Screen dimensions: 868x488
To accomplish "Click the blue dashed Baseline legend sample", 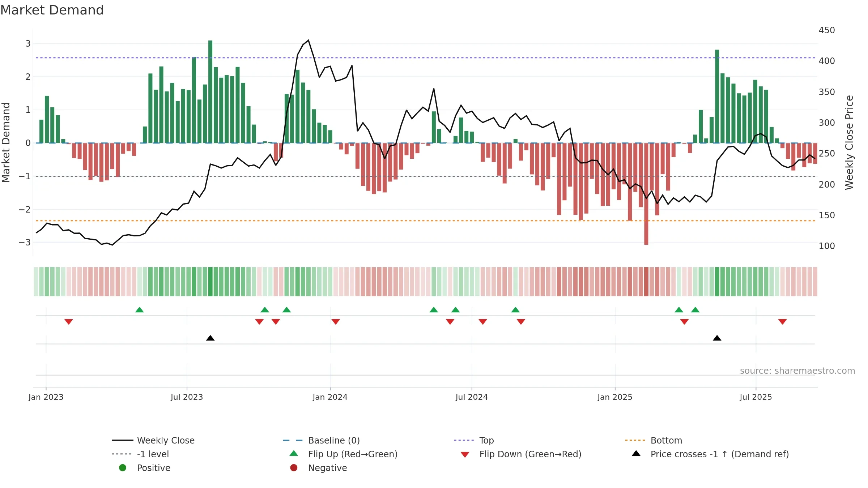I will (x=293, y=440).
